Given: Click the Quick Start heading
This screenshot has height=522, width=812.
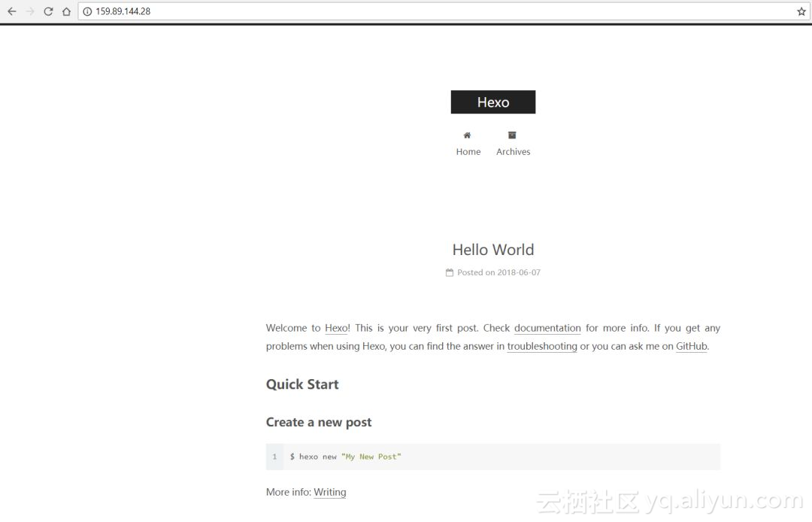Looking at the screenshot, I should tap(302, 384).
